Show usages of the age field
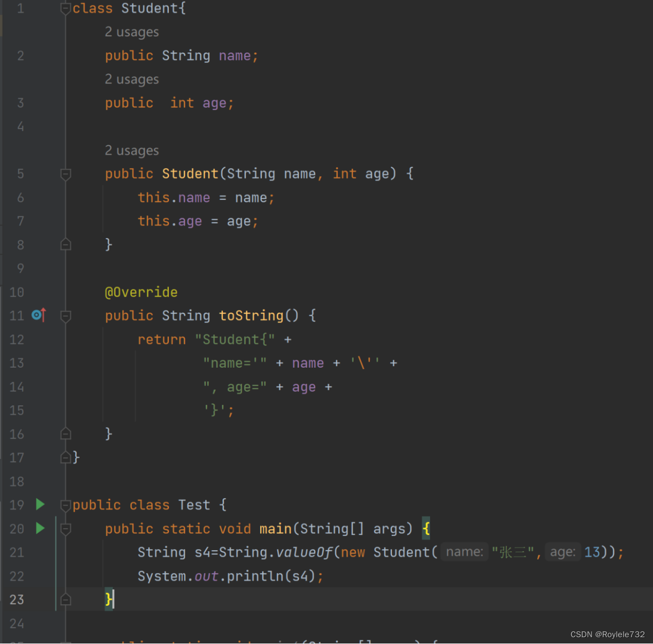Image resolution: width=653 pixels, height=644 pixels. click(x=132, y=79)
